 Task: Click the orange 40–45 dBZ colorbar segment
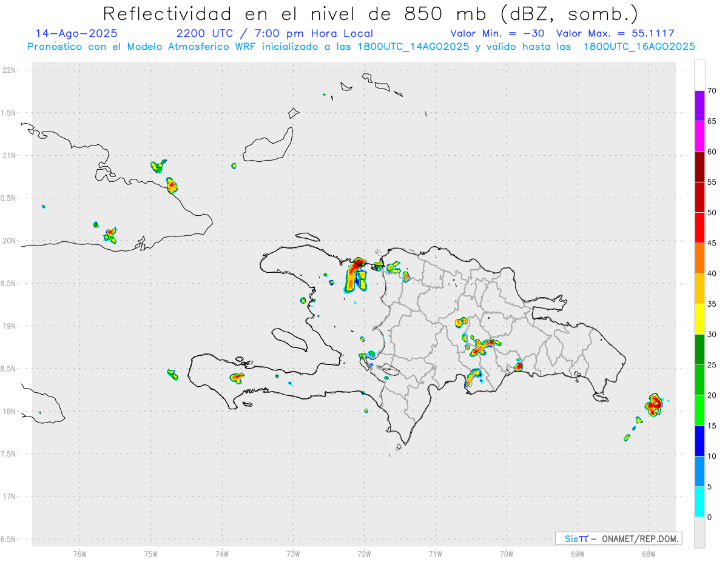[699, 258]
